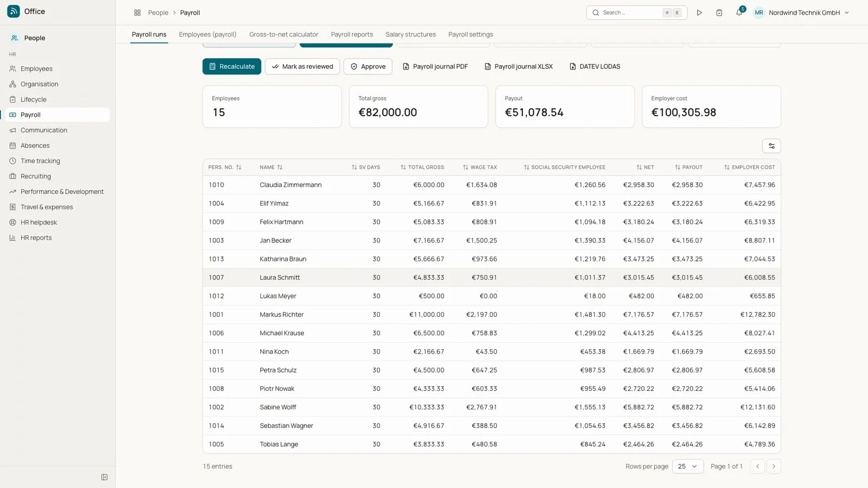Export the DATEV LODAS file
This screenshot has height=488, width=868.
(595, 66)
